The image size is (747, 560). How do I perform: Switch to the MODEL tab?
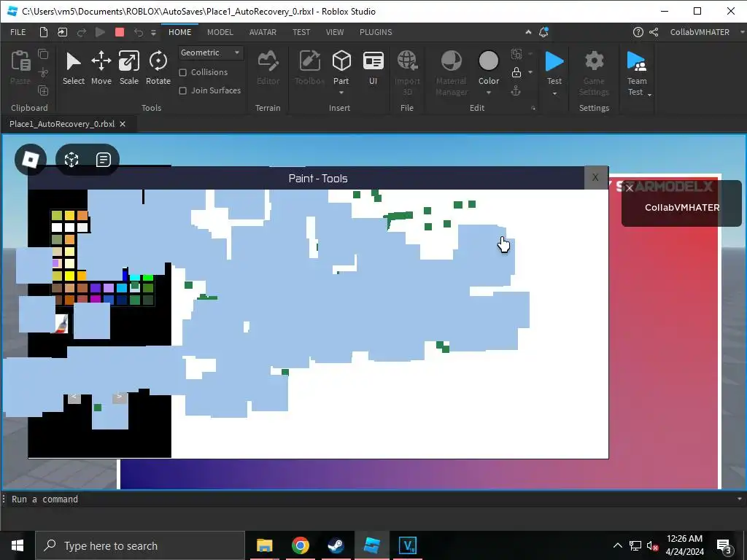pos(220,32)
